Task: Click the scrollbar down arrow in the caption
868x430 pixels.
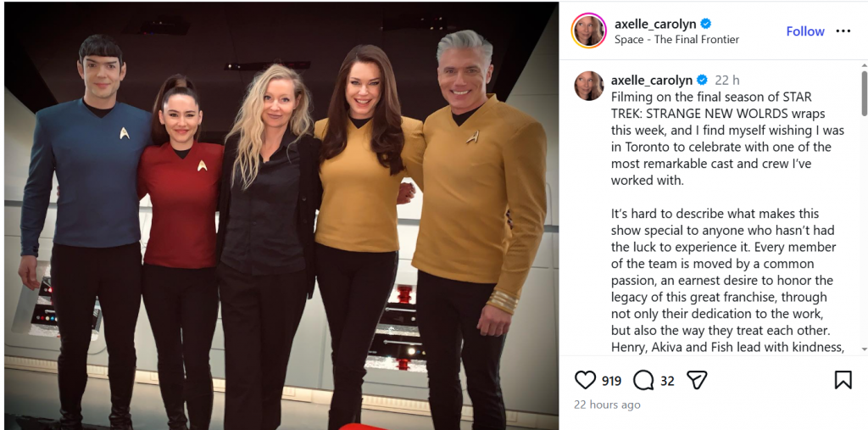Action: pyautogui.click(x=864, y=349)
